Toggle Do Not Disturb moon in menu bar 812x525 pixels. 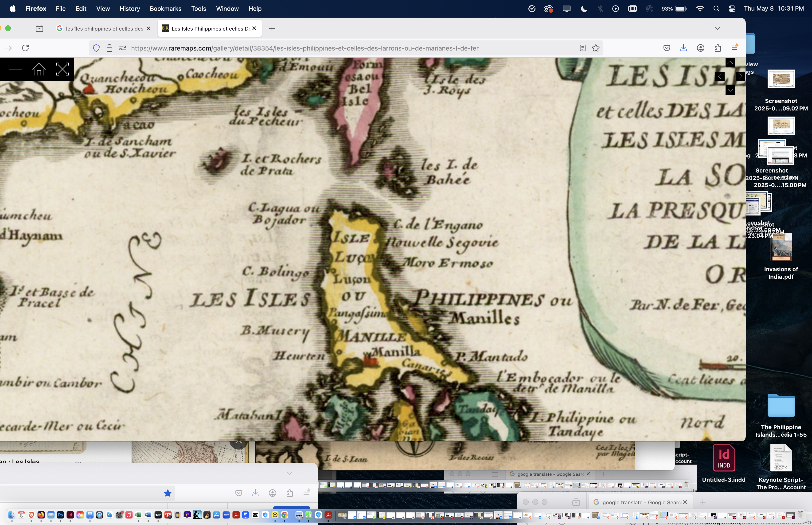coord(584,9)
